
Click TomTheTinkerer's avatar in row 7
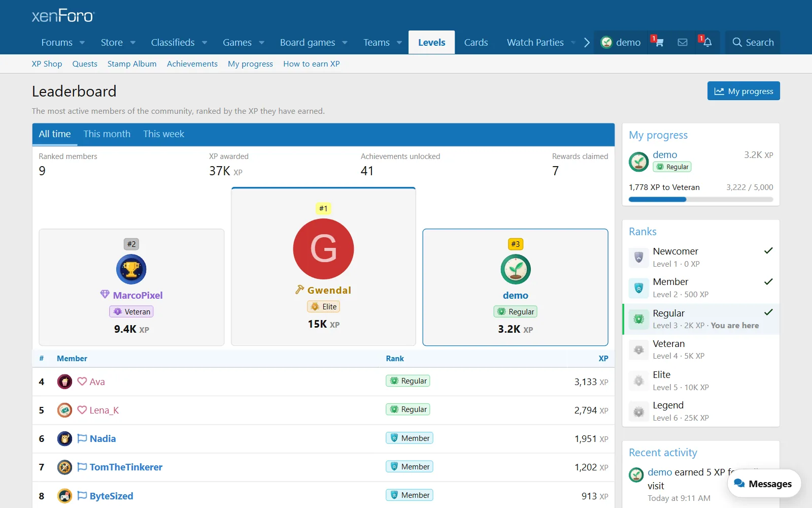click(x=64, y=467)
